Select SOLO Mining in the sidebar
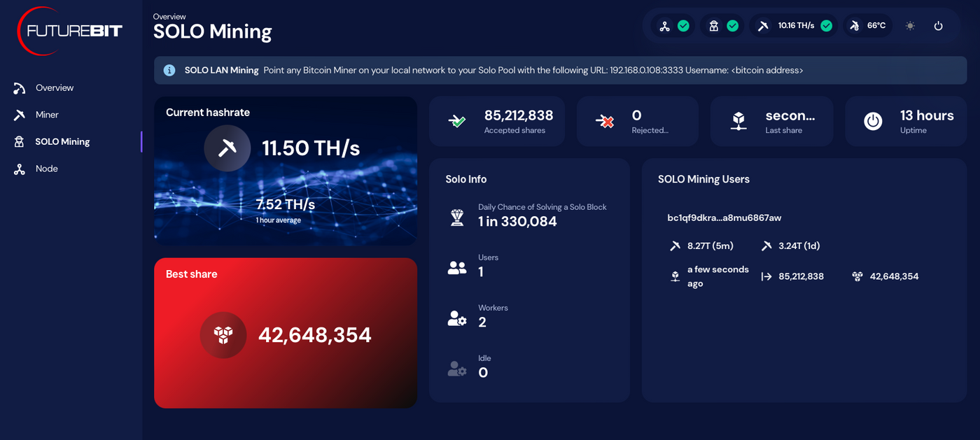Screen dimensions: 980x440 pos(62,141)
